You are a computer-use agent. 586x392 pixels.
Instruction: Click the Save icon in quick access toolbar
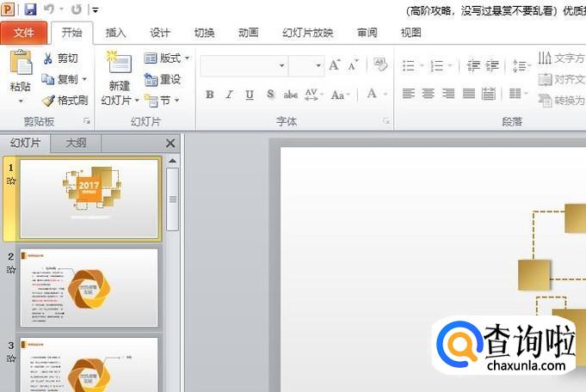(31, 9)
